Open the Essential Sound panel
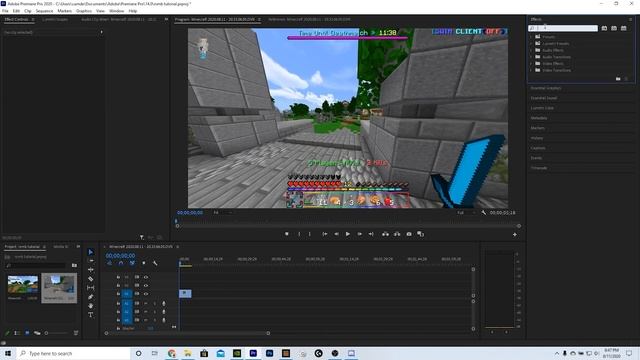This screenshot has height=360, width=640. (x=544, y=98)
